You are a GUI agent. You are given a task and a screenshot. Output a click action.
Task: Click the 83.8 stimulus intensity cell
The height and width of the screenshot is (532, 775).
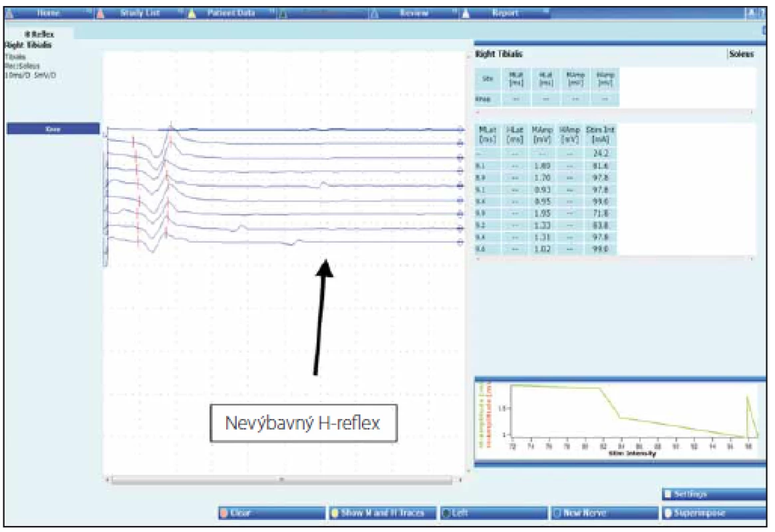[x=601, y=225]
